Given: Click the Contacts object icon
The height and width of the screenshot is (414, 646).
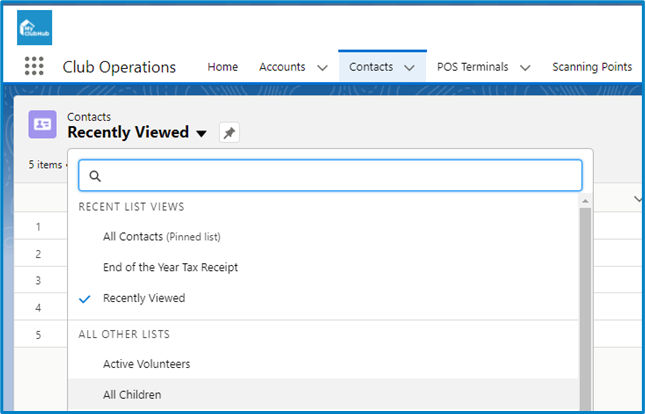Looking at the screenshot, I should [43, 124].
